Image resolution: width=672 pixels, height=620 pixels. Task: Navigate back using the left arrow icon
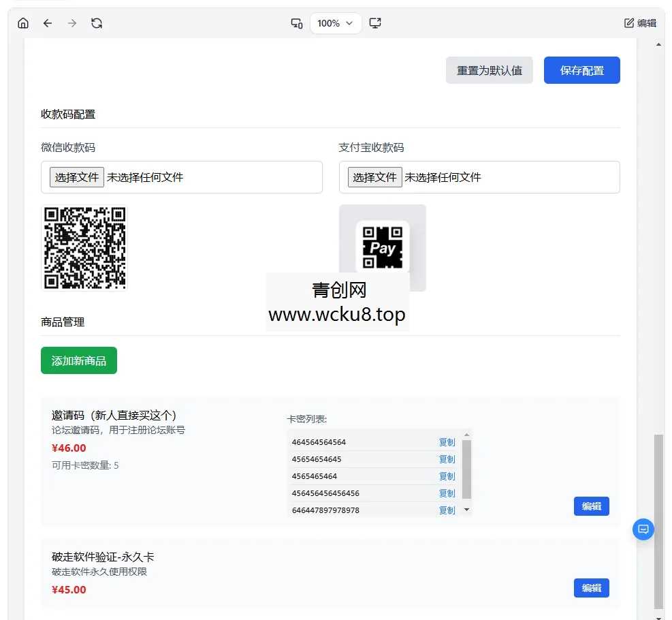click(x=48, y=22)
